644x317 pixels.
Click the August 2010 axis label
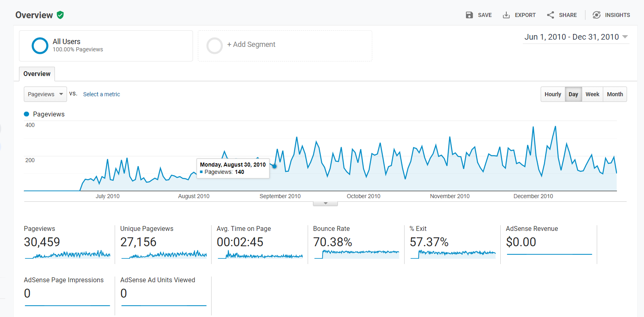pyautogui.click(x=194, y=196)
